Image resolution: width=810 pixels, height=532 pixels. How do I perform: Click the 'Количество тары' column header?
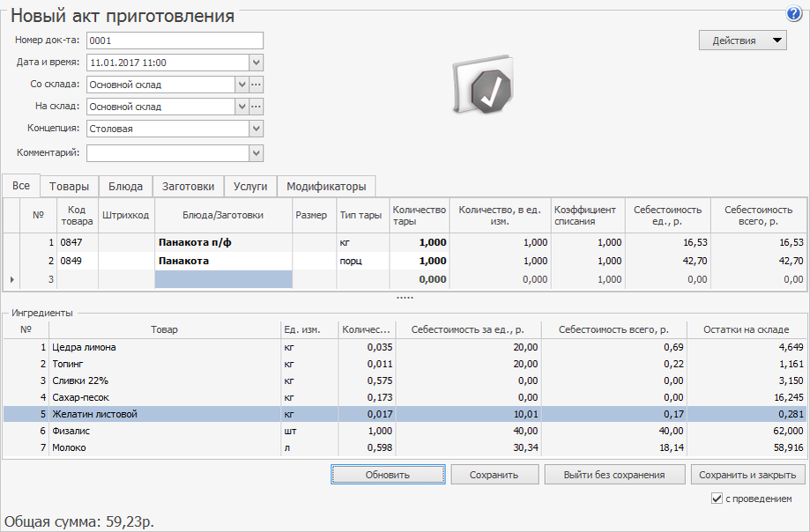[419, 215]
